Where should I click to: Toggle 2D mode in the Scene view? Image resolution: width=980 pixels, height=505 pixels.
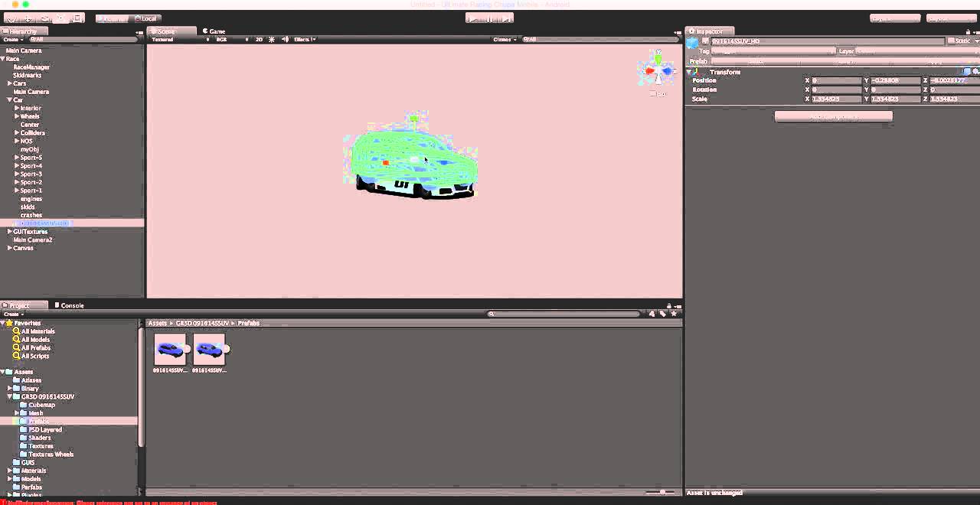click(259, 39)
